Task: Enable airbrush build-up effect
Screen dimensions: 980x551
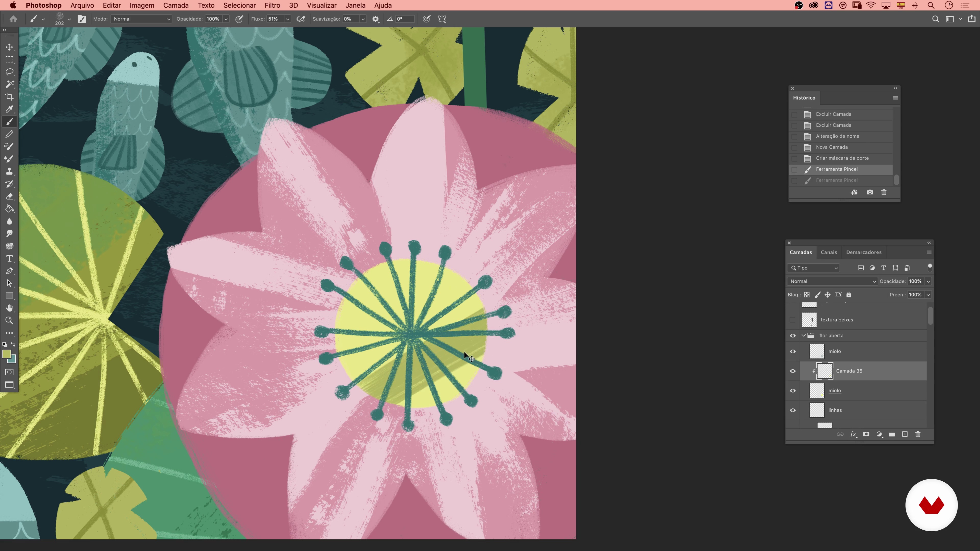Action: (x=301, y=19)
